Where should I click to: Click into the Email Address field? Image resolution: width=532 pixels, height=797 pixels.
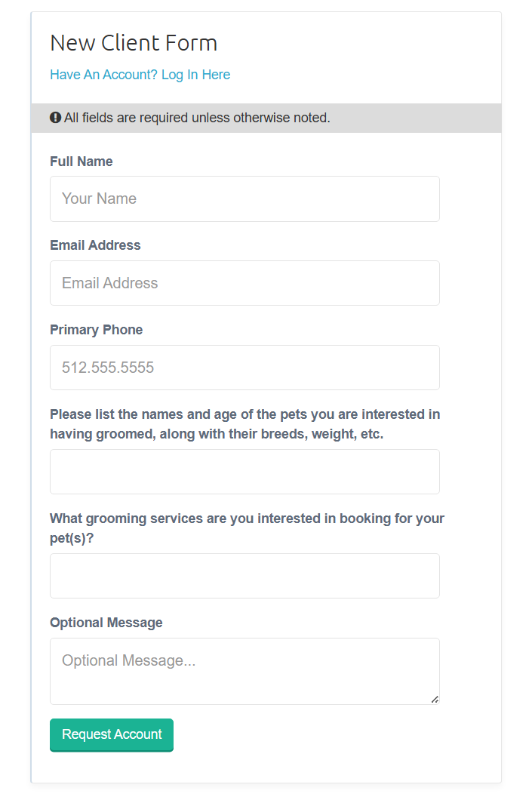[244, 283]
